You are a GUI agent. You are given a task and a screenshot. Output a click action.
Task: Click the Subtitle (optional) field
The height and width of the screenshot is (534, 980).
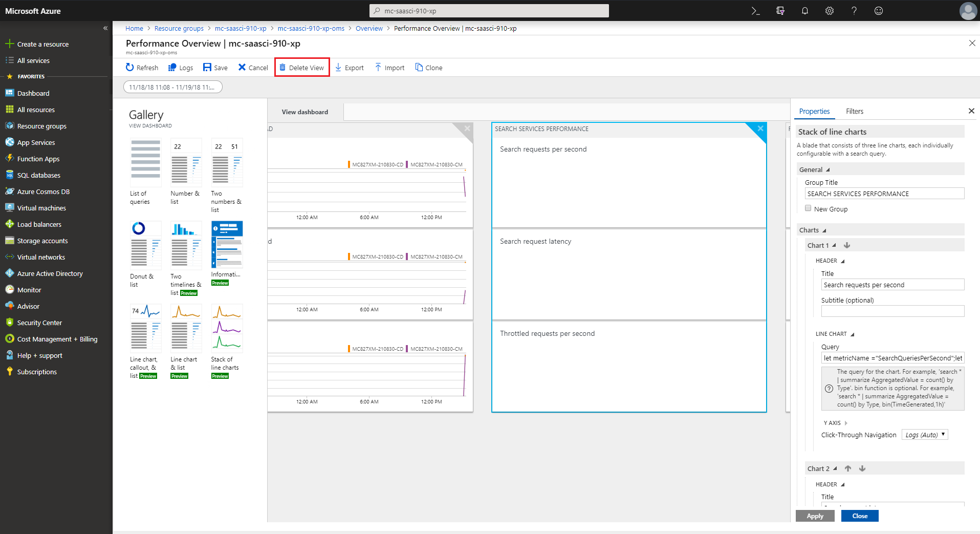click(x=892, y=311)
